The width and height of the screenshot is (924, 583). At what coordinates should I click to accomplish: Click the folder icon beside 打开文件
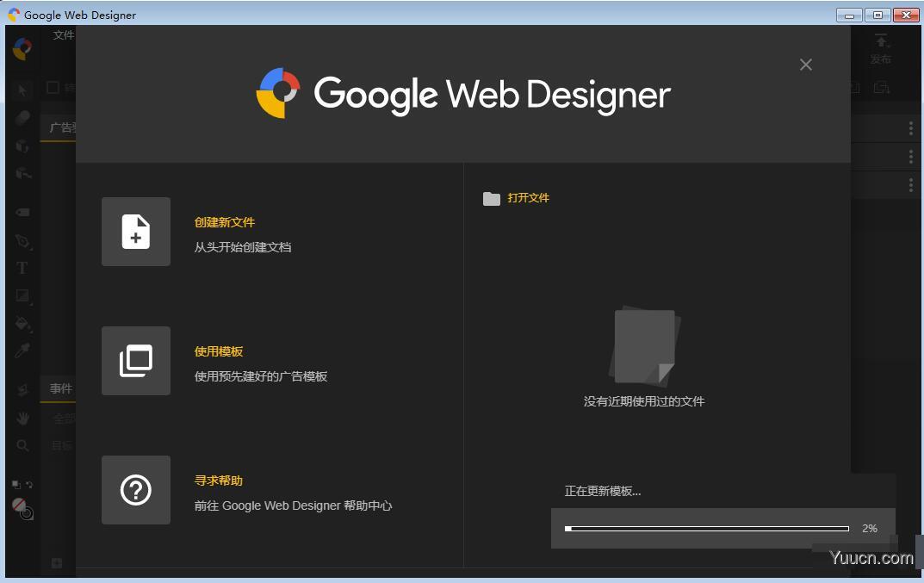tap(492, 199)
